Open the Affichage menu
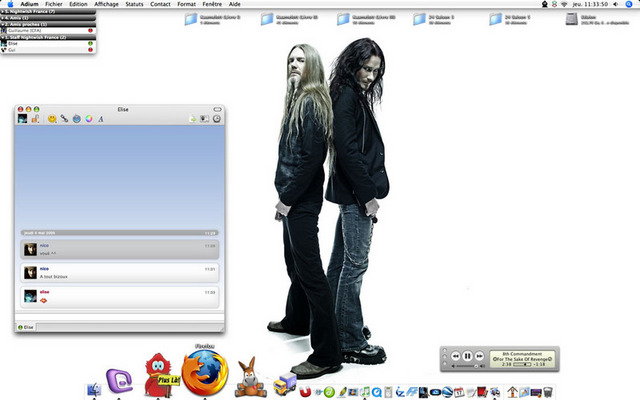The height and width of the screenshot is (400, 640). pos(106,4)
